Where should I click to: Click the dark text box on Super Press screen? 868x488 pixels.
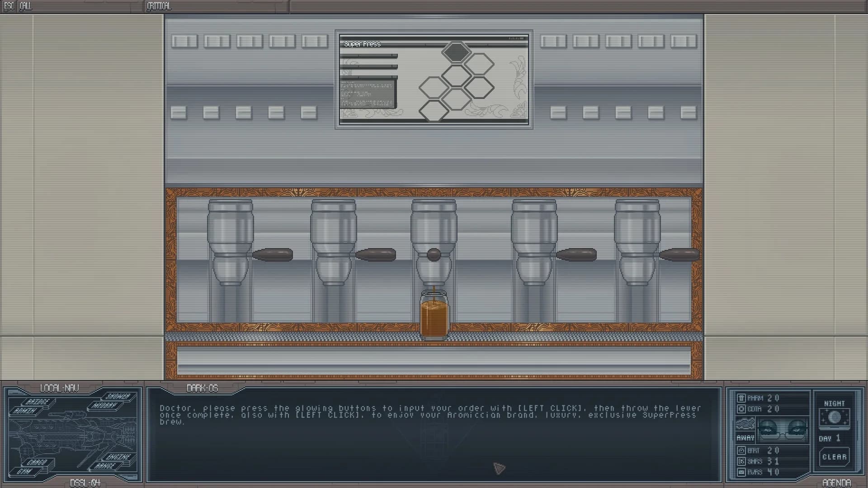pyautogui.click(x=368, y=94)
